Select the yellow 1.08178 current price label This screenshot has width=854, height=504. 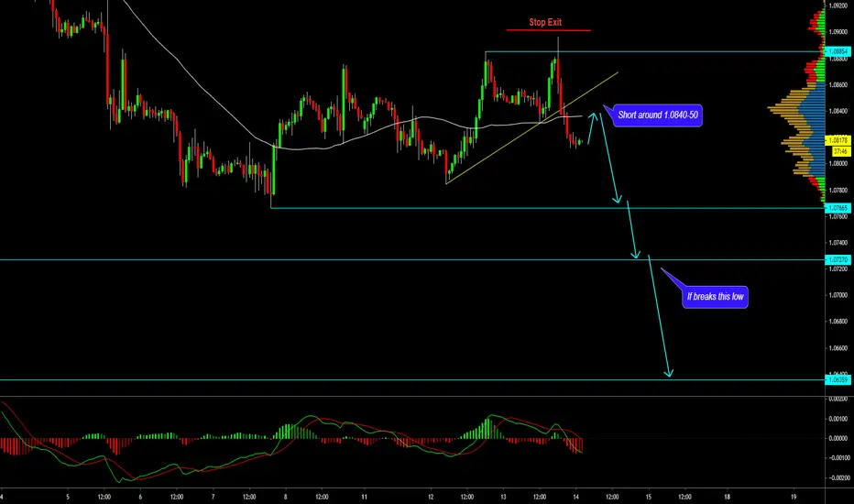click(x=838, y=140)
